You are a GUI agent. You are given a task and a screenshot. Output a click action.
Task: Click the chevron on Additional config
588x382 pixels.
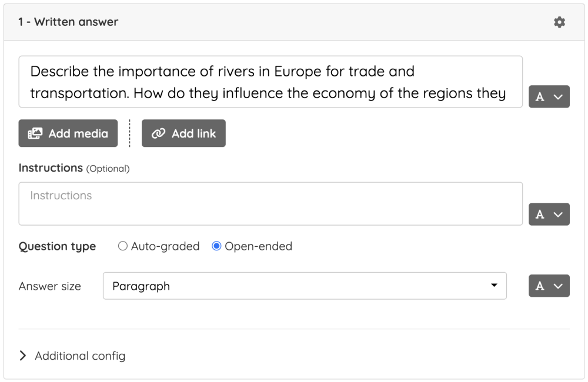coord(24,355)
